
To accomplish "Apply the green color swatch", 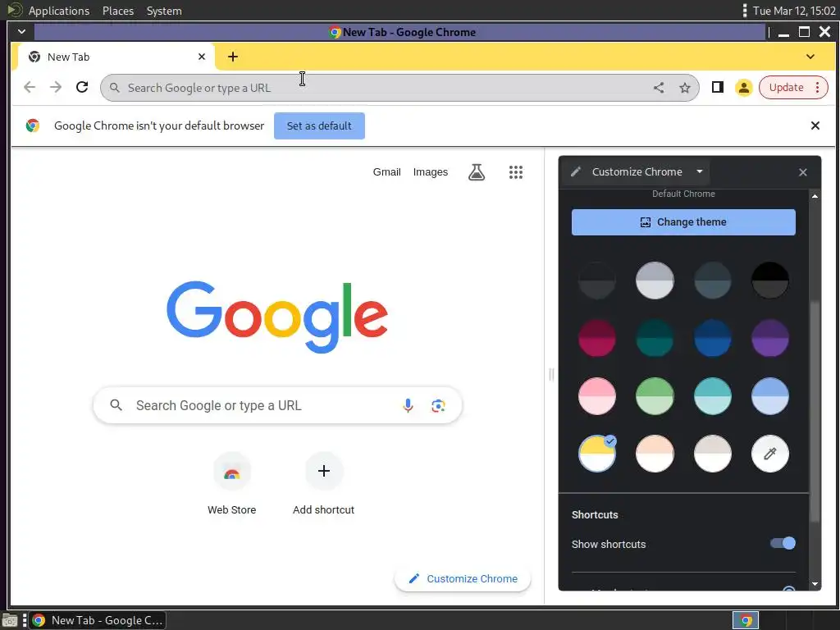I will (655, 396).
